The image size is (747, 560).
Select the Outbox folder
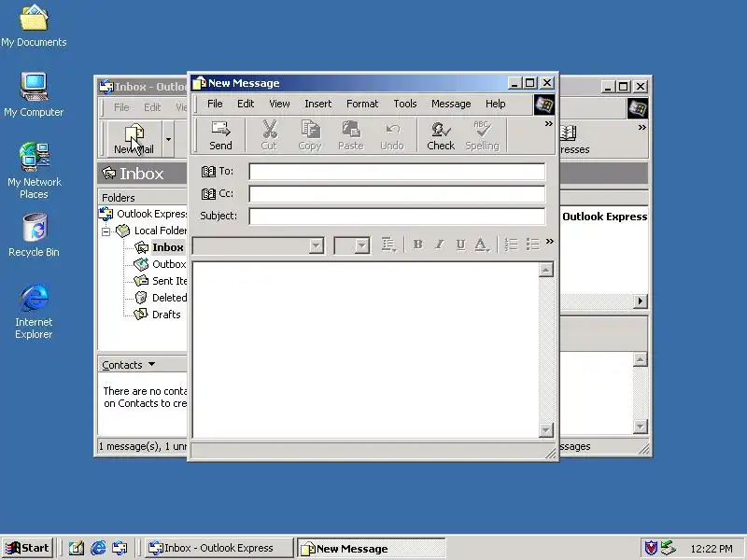click(x=169, y=264)
